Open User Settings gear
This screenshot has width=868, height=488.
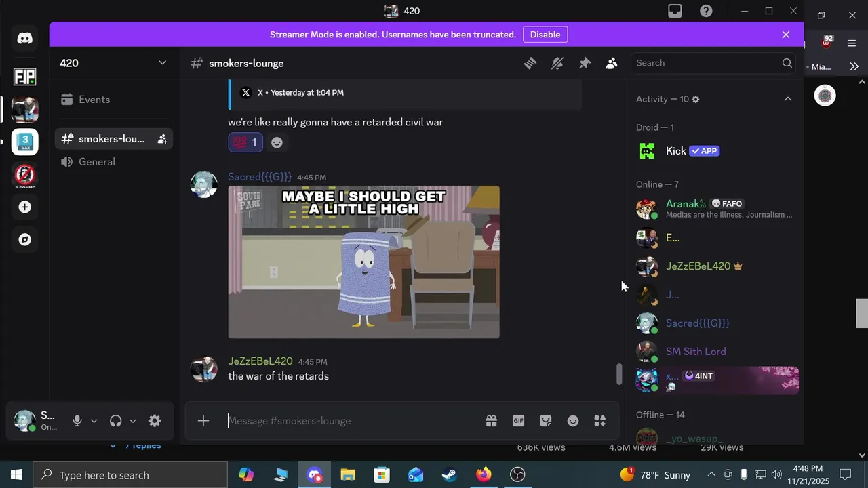pyautogui.click(x=155, y=421)
